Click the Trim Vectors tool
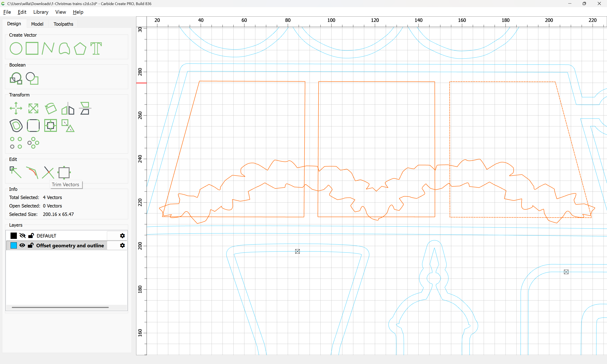The image size is (607, 364). [x=48, y=173]
